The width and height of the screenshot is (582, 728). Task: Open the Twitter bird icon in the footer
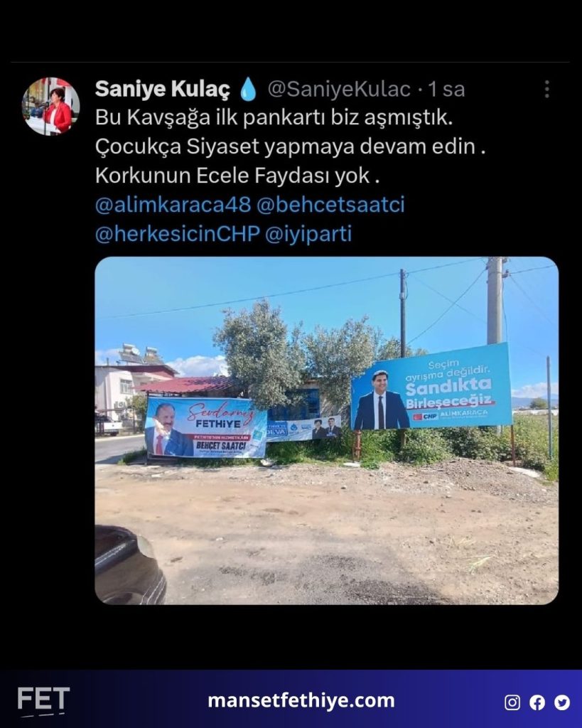561,702
